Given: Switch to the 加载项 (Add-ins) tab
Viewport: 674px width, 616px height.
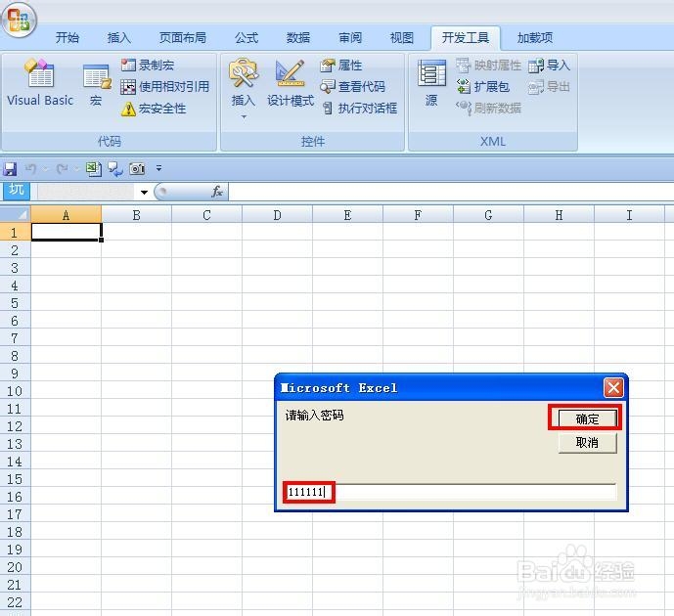Looking at the screenshot, I should [x=535, y=38].
